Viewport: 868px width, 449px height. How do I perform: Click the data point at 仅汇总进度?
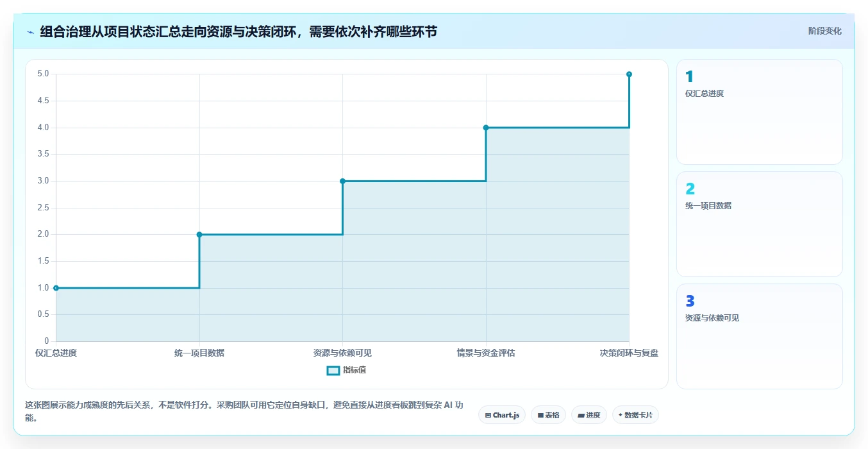(x=56, y=288)
